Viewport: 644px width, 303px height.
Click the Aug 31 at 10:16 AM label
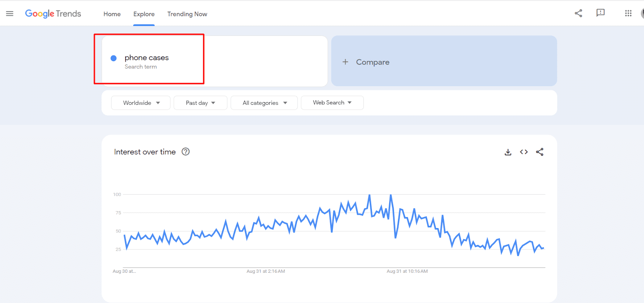[407, 271]
